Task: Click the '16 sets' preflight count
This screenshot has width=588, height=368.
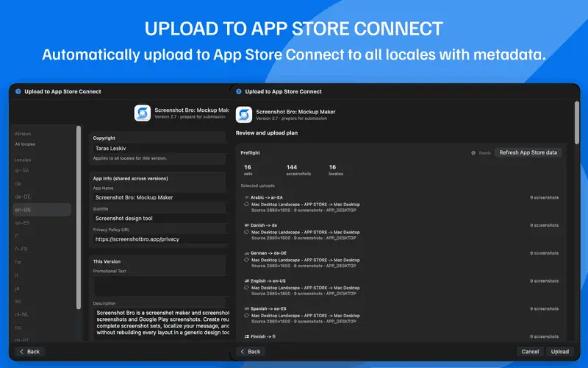Action: pos(248,170)
